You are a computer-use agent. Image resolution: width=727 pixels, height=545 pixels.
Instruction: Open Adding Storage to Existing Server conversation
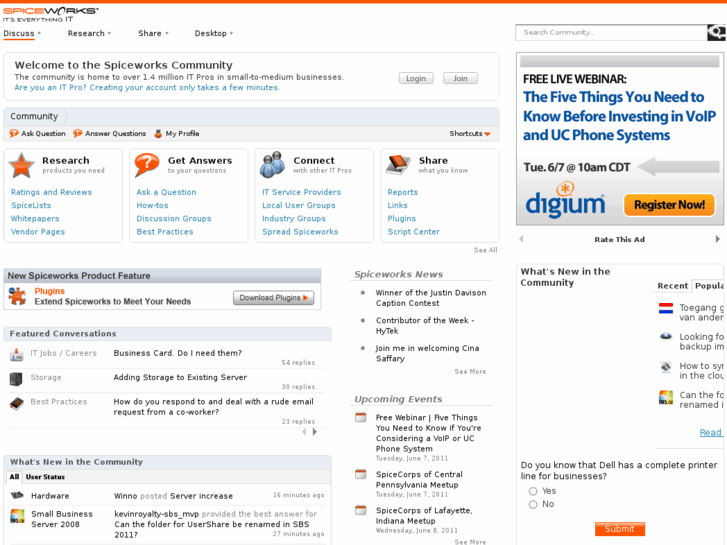point(180,377)
